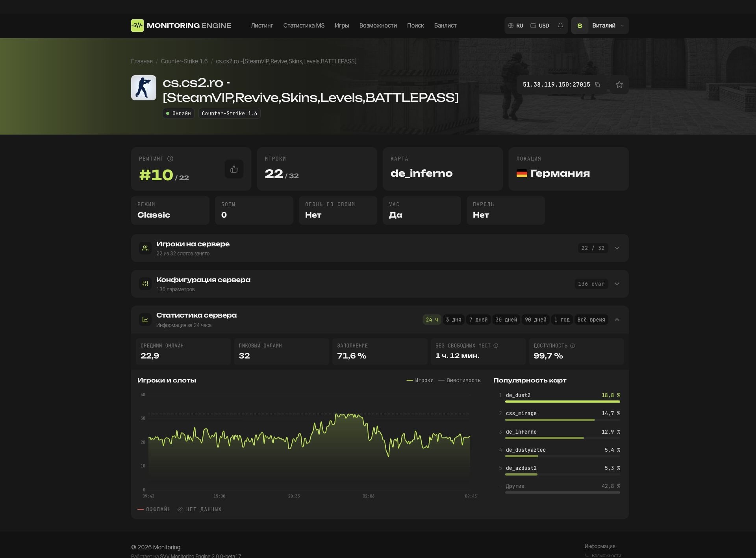
Task: Open Статистика MS in navigation
Action: (304, 26)
